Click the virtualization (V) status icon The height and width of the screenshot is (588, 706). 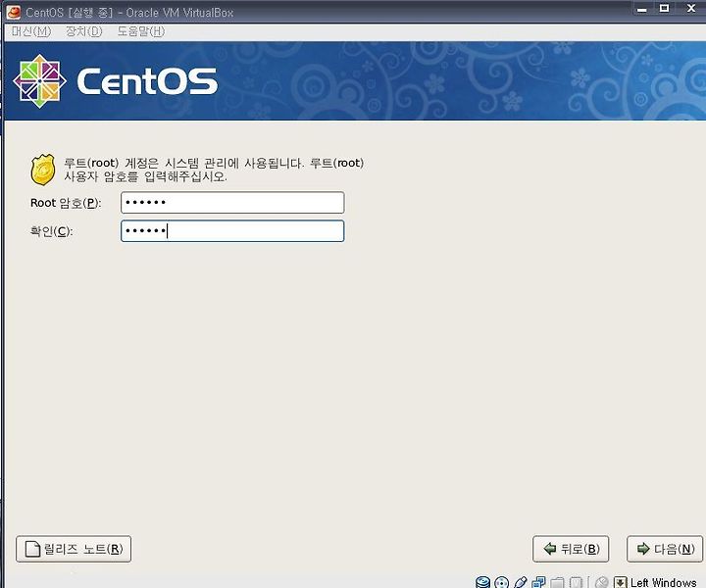tap(576, 582)
